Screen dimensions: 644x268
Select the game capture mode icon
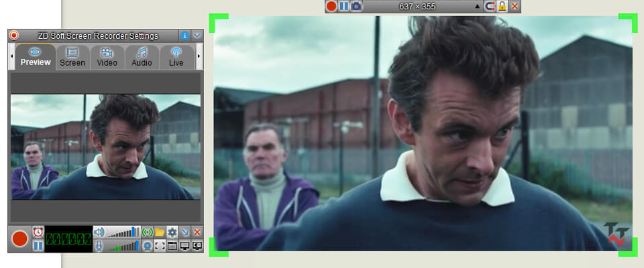197,246
